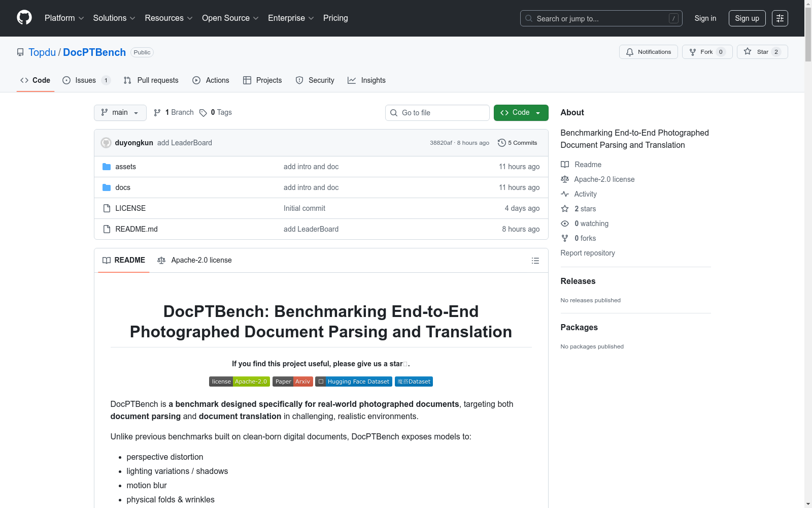Select the Apache-2.0 license tab
Image resolution: width=812 pixels, height=508 pixels.
click(194, 261)
